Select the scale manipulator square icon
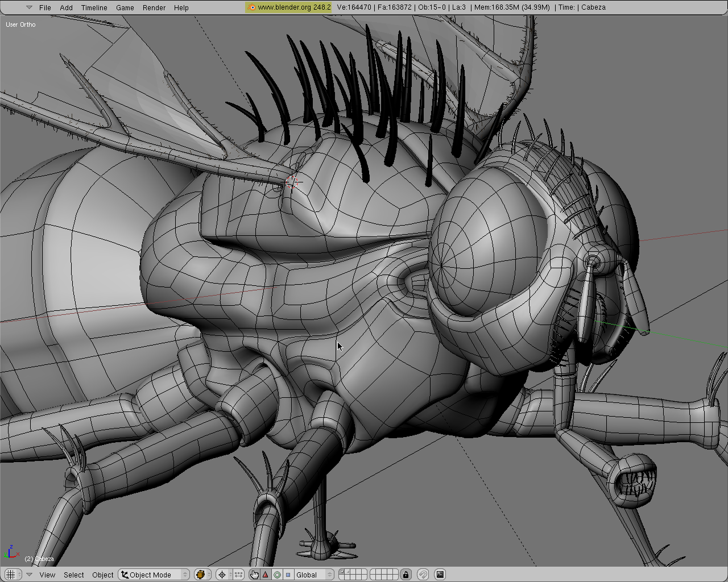Image resolution: width=728 pixels, height=582 pixels. click(288, 575)
